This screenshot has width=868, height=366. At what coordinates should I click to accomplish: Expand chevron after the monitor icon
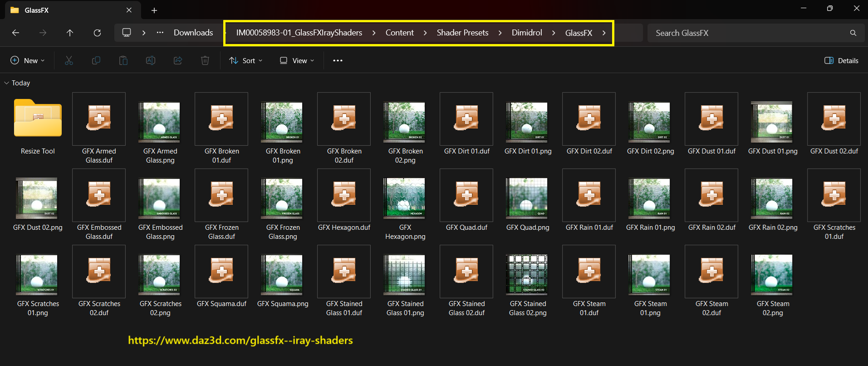[144, 33]
